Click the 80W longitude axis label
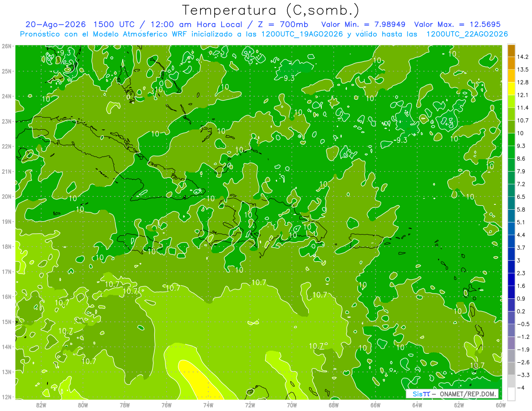 tap(83, 404)
